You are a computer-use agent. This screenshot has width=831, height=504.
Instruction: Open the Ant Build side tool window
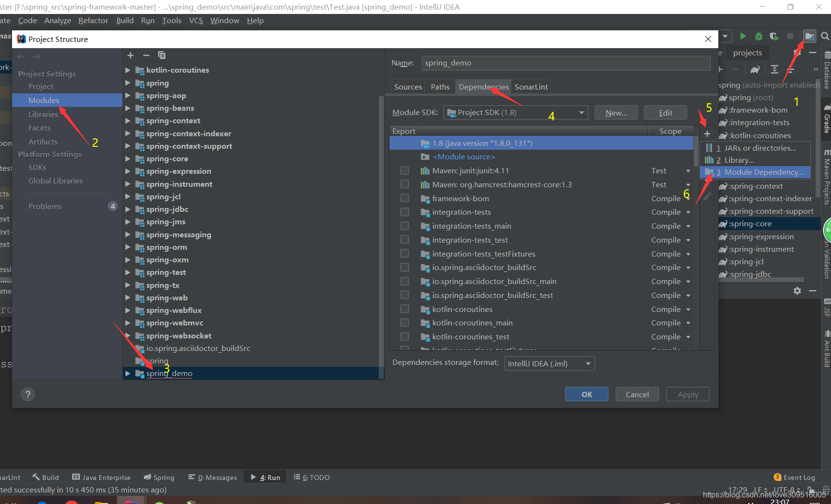click(x=827, y=349)
